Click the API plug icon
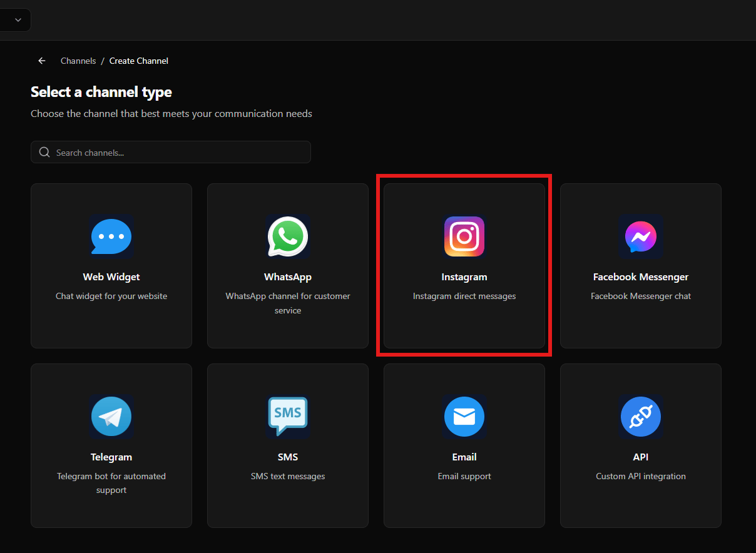Viewport: 756px width, 553px height. tap(641, 417)
